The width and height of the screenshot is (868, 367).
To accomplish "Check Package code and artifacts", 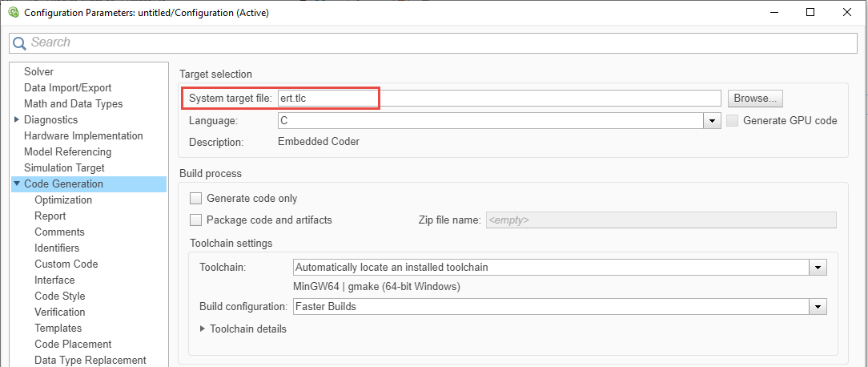I will 196,220.
